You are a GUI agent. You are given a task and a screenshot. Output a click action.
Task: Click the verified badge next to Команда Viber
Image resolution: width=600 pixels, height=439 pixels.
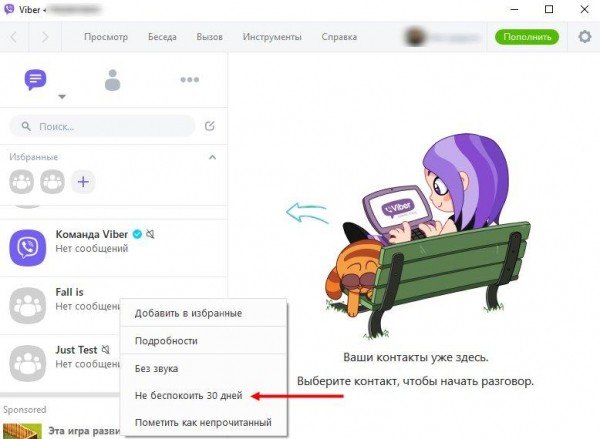point(137,234)
